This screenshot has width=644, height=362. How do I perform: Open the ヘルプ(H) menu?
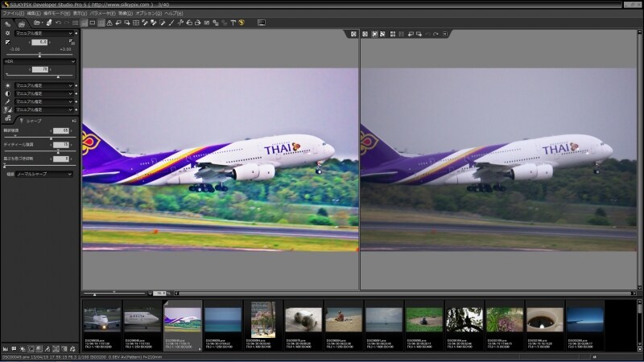point(173,13)
